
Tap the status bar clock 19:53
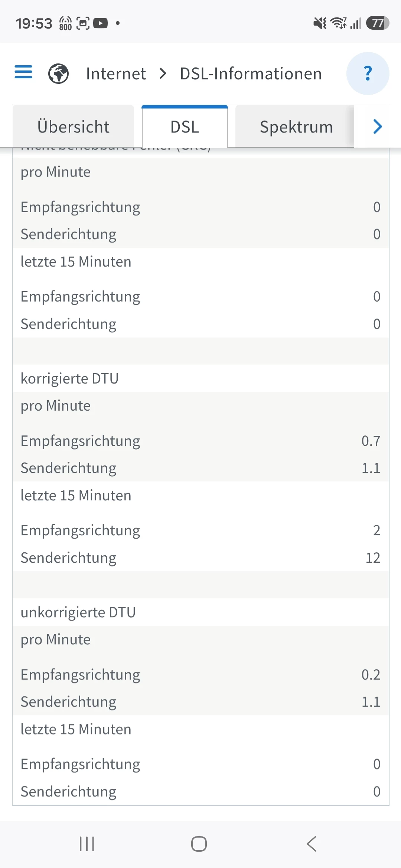[34, 23]
